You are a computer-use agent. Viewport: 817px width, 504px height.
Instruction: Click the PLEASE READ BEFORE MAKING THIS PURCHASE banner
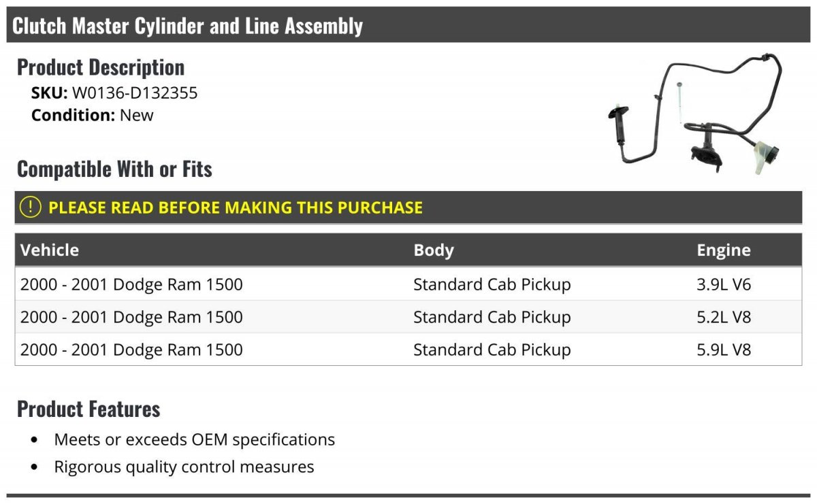[x=408, y=207]
